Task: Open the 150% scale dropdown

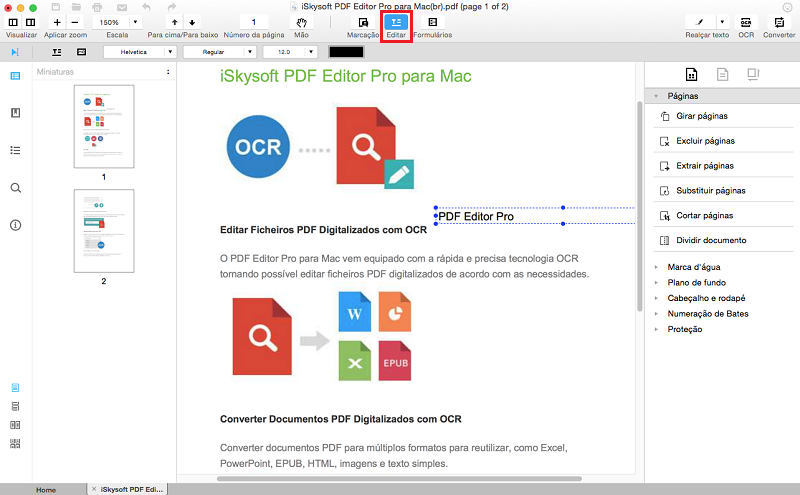Action: click(116, 22)
